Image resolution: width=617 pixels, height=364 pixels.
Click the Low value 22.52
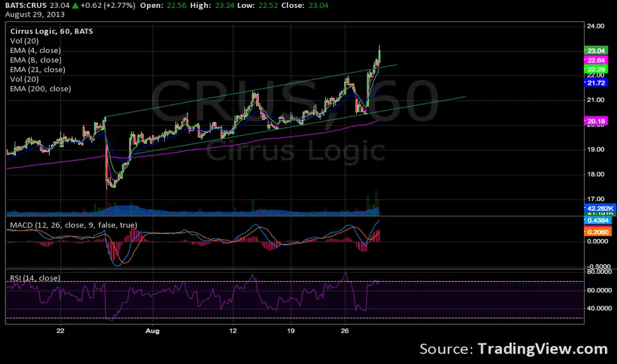pos(267,5)
